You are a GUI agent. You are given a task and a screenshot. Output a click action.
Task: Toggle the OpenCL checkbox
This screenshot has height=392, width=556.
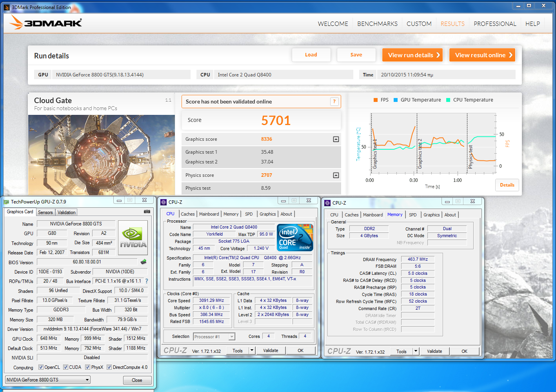[41, 367]
